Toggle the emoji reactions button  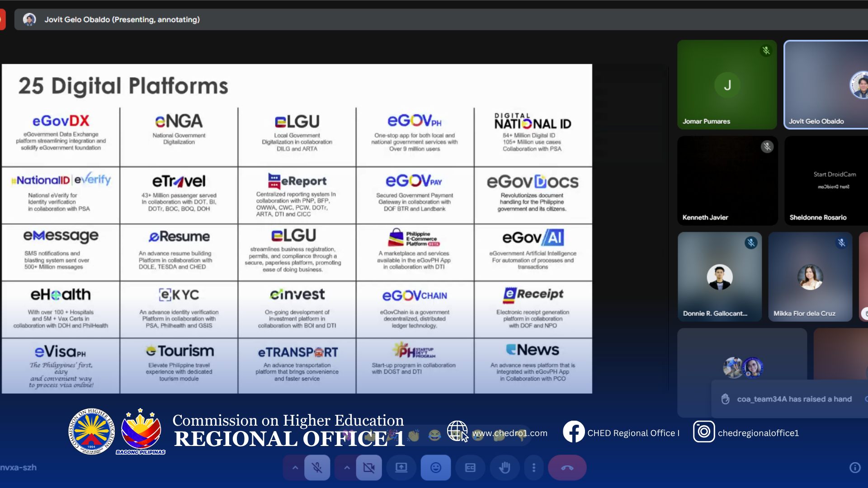(x=435, y=468)
